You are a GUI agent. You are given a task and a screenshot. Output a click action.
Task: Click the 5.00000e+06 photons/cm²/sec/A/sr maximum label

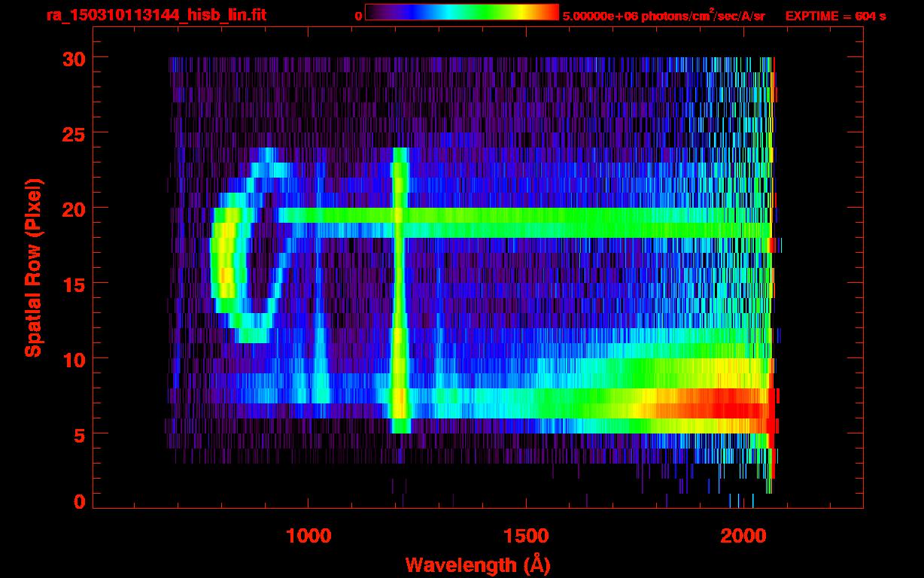click(664, 15)
